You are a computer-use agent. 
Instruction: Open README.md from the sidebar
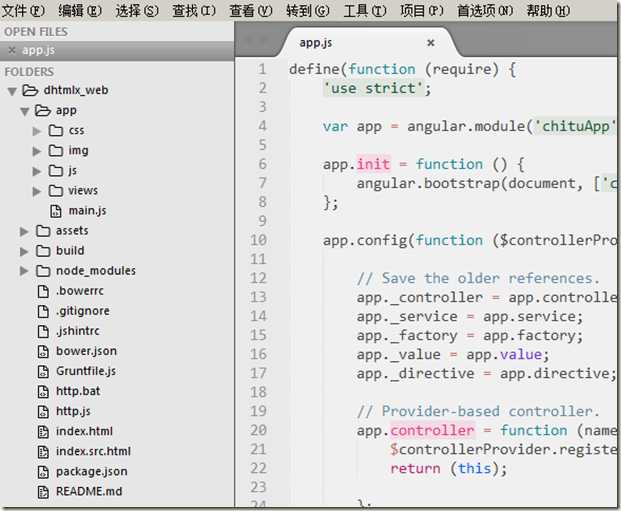pyautogui.click(x=89, y=491)
